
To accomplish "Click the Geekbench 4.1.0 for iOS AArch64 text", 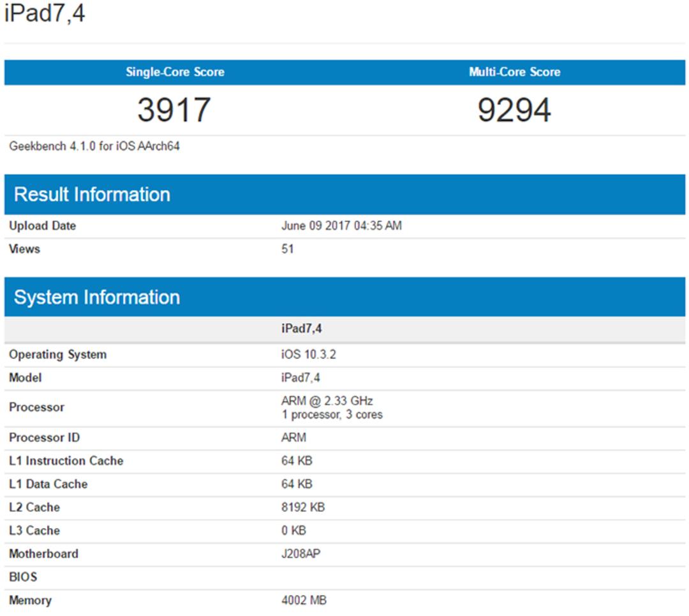I will coord(94,146).
